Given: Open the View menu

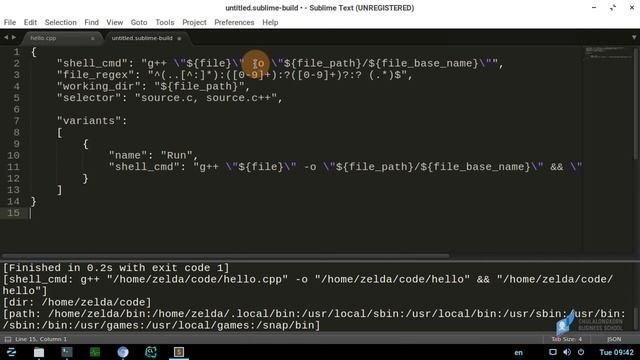Looking at the screenshot, I should coord(115,22).
